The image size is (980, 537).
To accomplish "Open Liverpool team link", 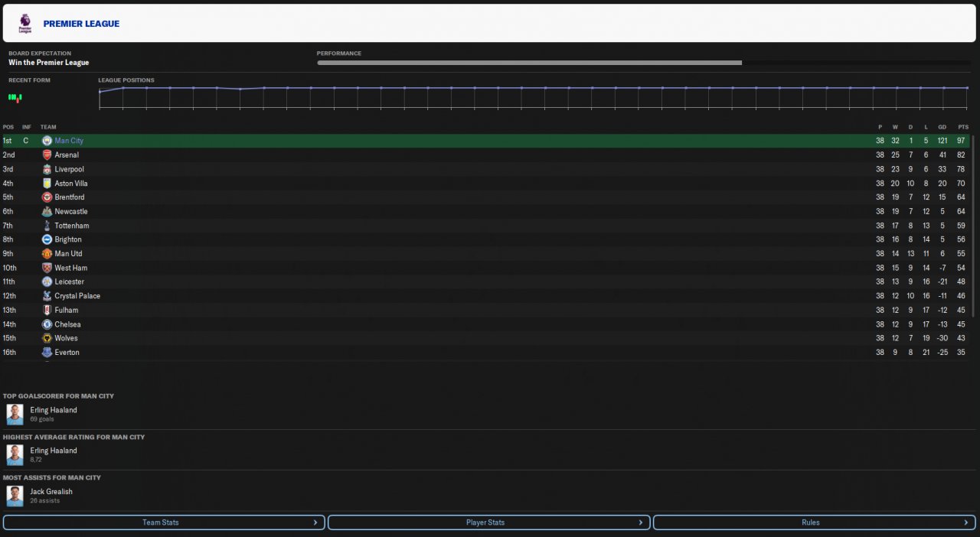I will click(x=69, y=169).
